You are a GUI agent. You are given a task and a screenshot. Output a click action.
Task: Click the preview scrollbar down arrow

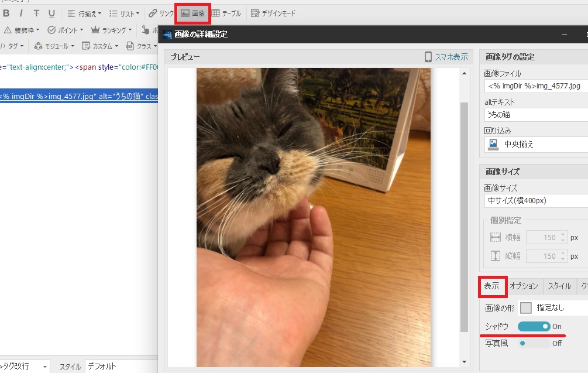pos(464,362)
